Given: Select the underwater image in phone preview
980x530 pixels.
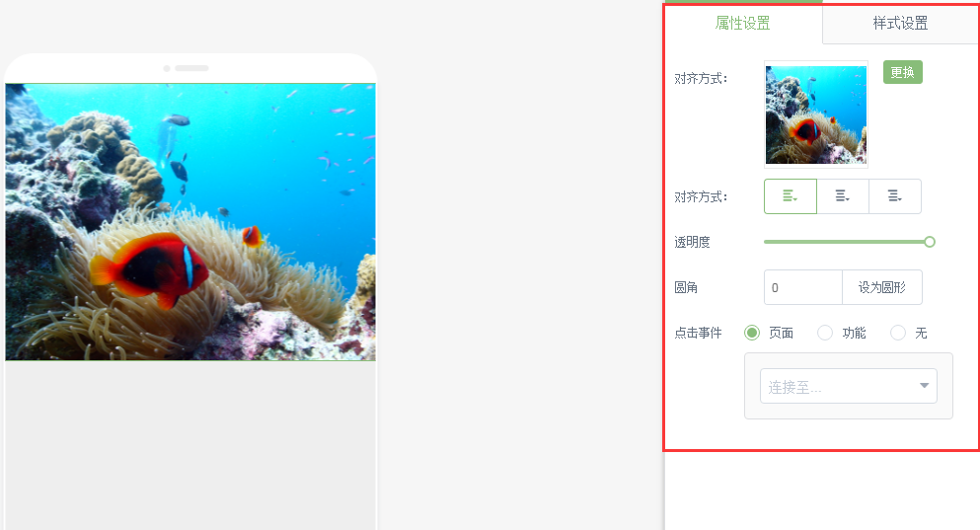Looking at the screenshot, I should tap(190, 222).
